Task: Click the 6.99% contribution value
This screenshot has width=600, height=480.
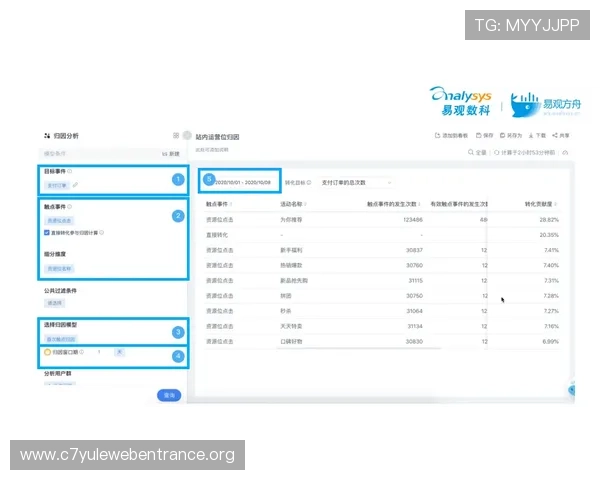Action: coord(551,341)
